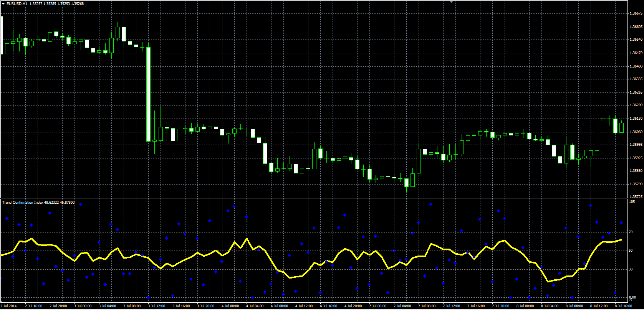Click price level 1.35725 on the scale

(x=636, y=197)
